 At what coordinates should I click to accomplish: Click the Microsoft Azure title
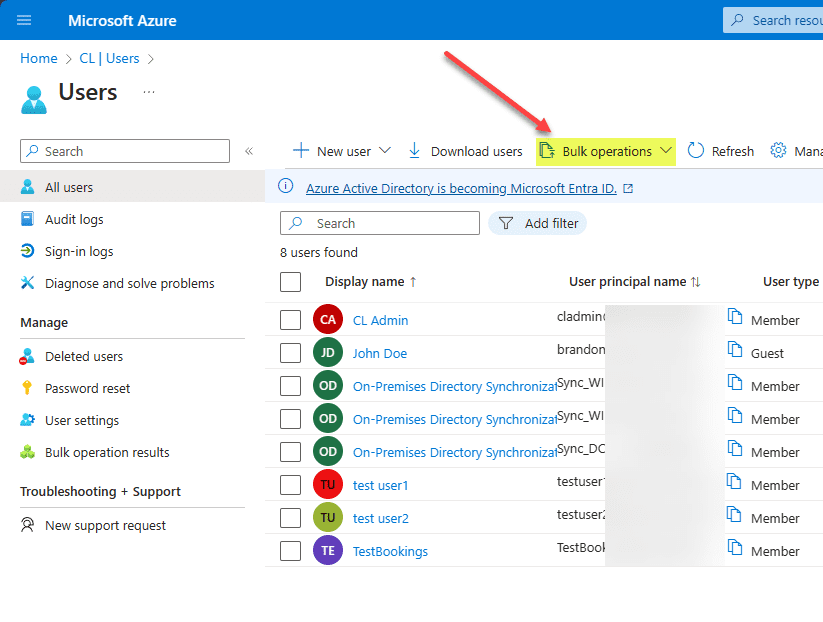tap(122, 20)
